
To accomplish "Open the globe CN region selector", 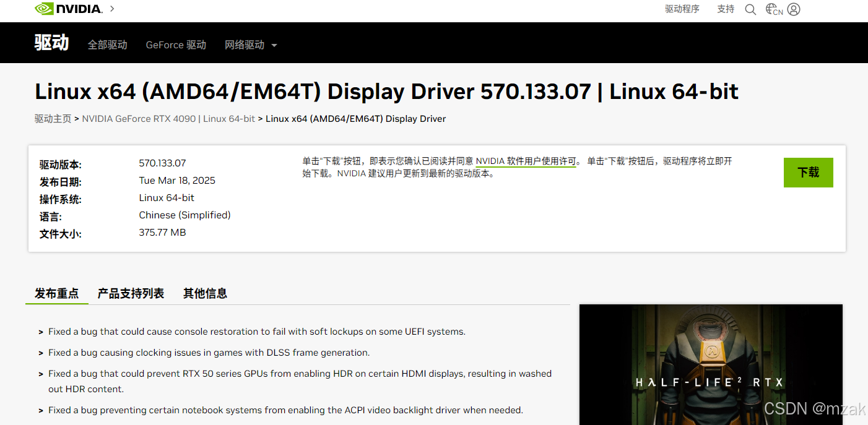I will [774, 9].
